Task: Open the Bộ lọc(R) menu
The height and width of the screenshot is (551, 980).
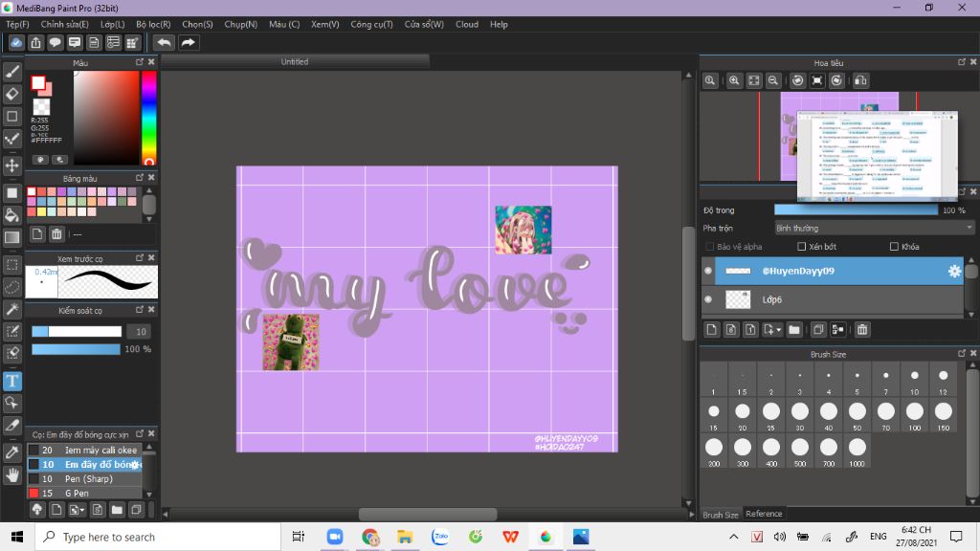Action: [x=153, y=24]
